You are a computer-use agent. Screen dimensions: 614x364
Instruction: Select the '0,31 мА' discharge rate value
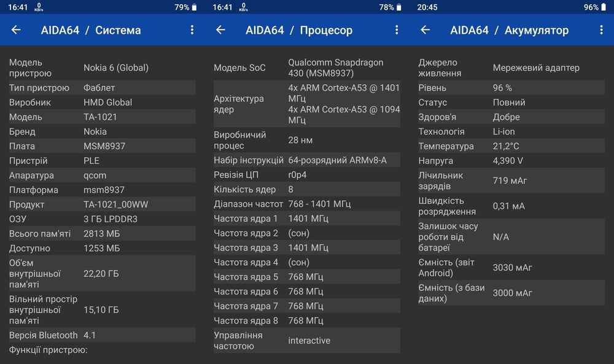pyautogui.click(x=508, y=206)
